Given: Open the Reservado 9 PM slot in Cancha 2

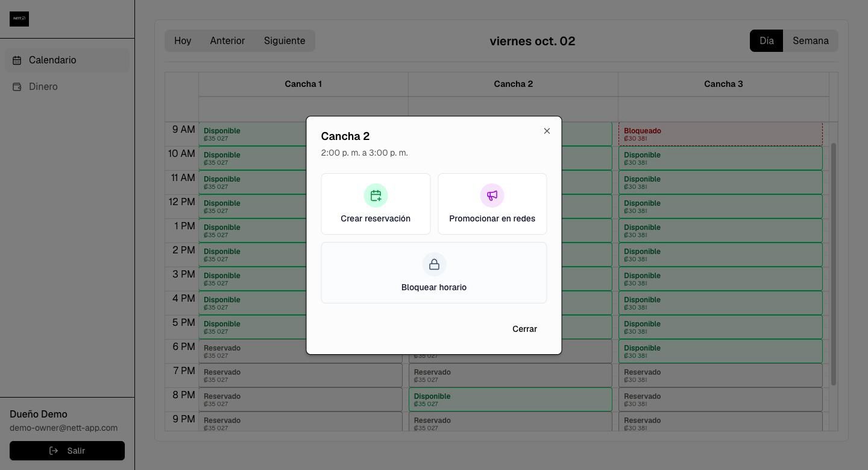Looking at the screenshot, I should pyautogui.click(x=511, y=422).
